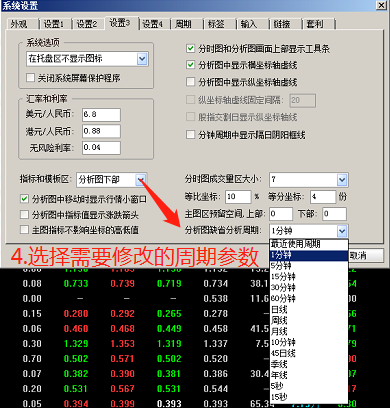Viewport: 390px width, 408px height.
Task: Open the tray icon display dropdown
Action: 142,59
